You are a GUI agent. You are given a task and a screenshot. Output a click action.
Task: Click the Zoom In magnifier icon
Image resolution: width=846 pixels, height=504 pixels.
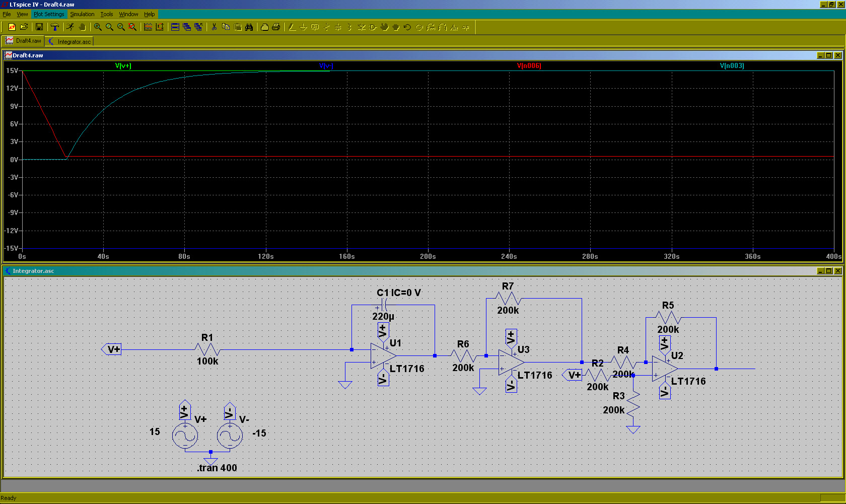98,27
